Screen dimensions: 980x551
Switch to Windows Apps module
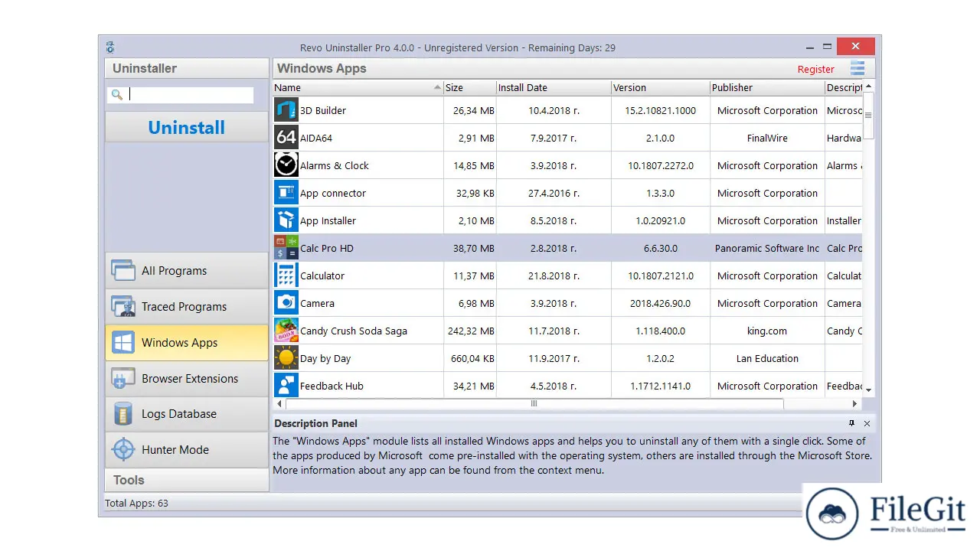(187, 342)
